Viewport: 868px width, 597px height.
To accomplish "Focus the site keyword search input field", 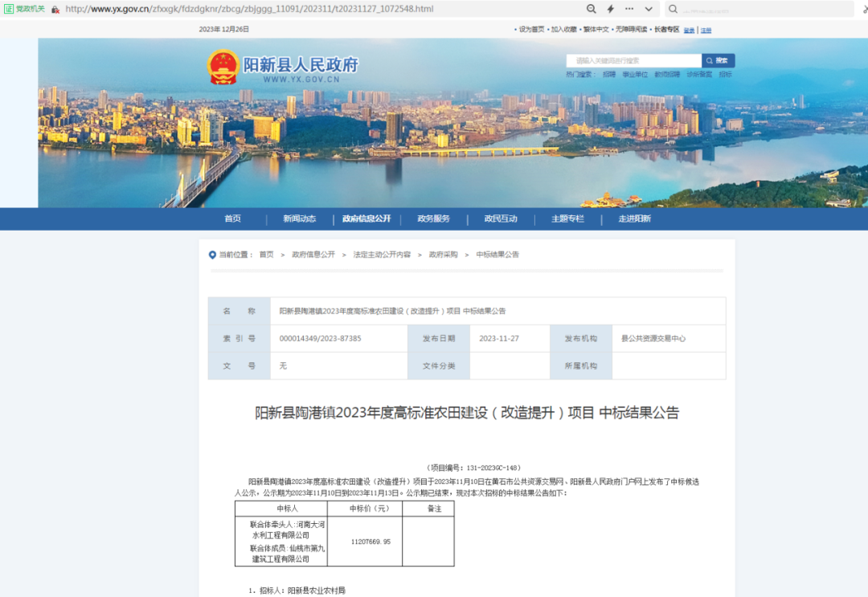I will [x=635, y=61].
